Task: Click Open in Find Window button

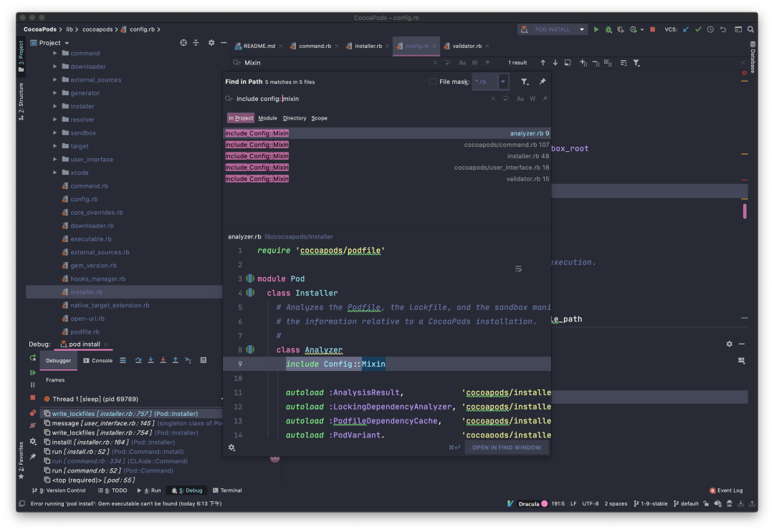Action: tap(506, 448)
